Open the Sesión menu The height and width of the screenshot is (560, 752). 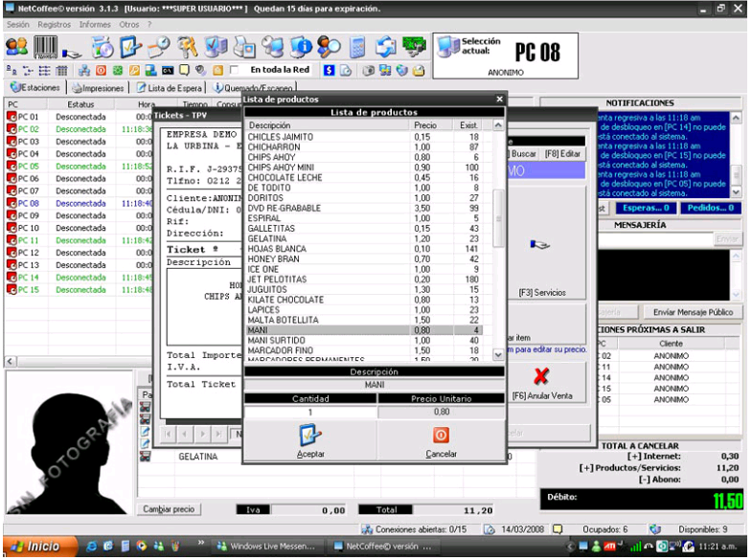(18, 25)
